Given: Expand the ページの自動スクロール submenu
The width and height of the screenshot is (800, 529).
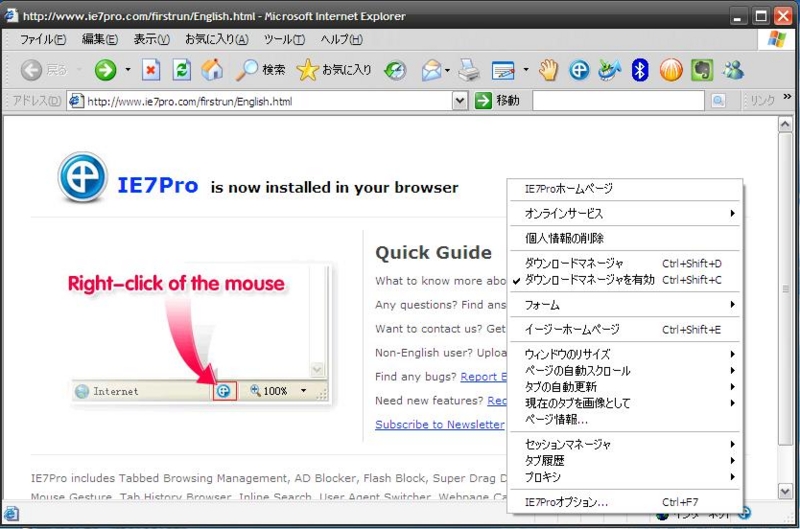Looking at the screenshot, I should [625, 370].
